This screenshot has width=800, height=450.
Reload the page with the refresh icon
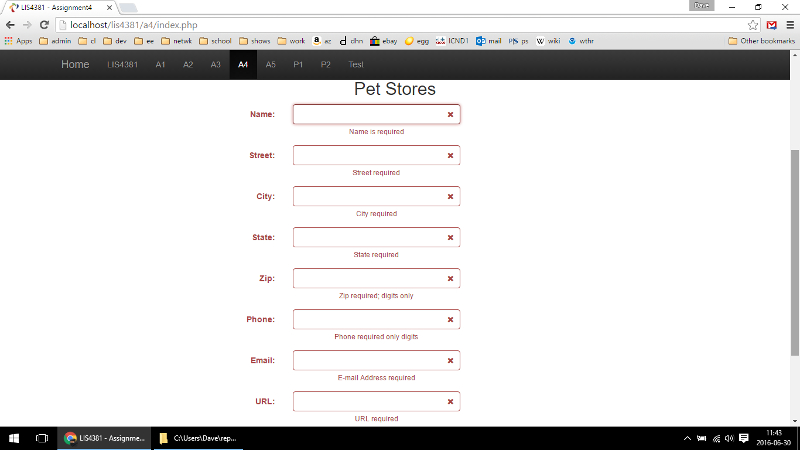pos(44,24)
